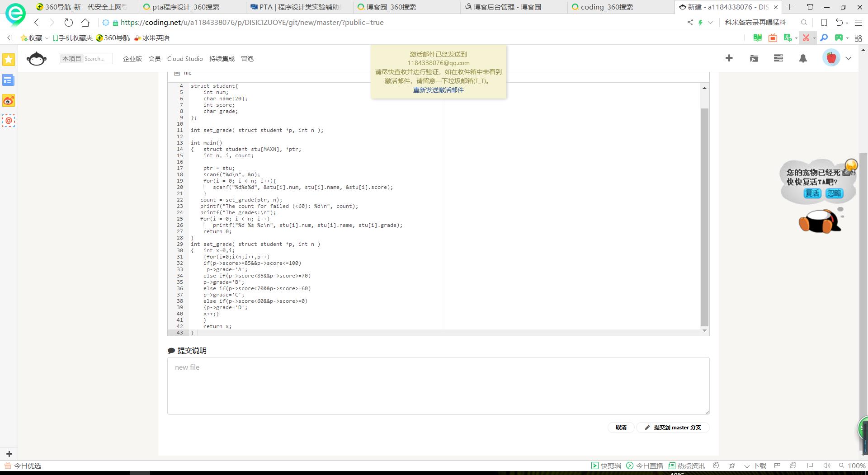
Task: Go back to the previous page
Action: [37, 23]
